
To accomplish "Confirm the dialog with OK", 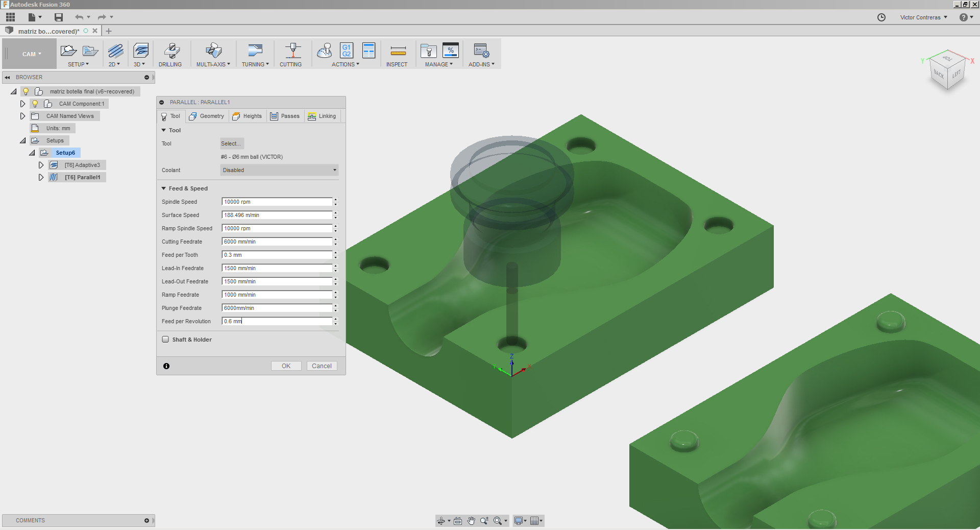I will tap(286, 366).
